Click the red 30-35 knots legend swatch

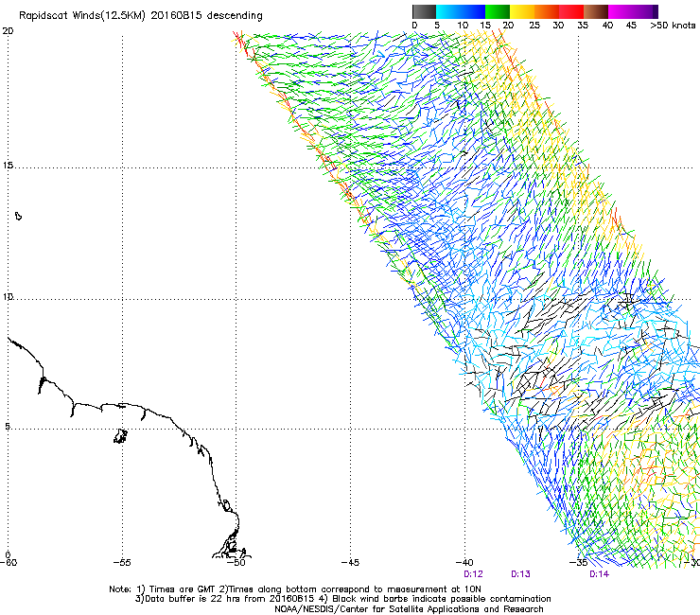coord(571,11)
